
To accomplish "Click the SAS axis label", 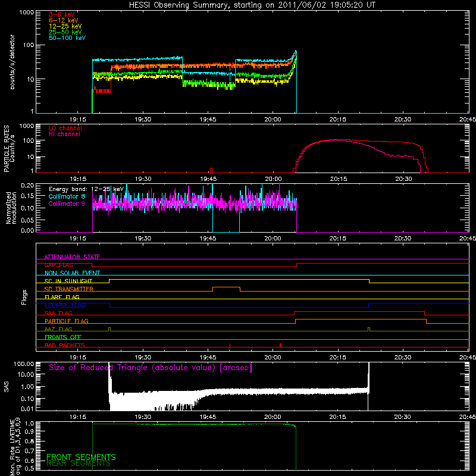I will click(x=6, y=387).
